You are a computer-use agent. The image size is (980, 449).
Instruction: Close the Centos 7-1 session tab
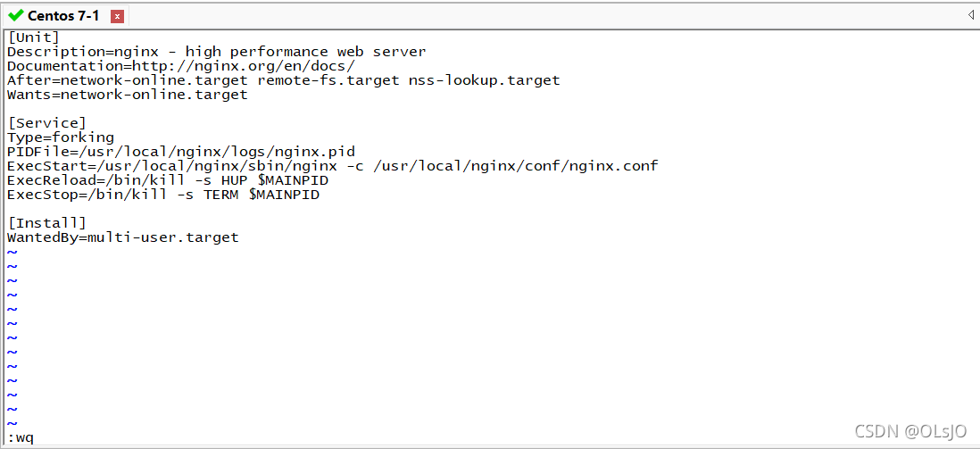(117, 17)
